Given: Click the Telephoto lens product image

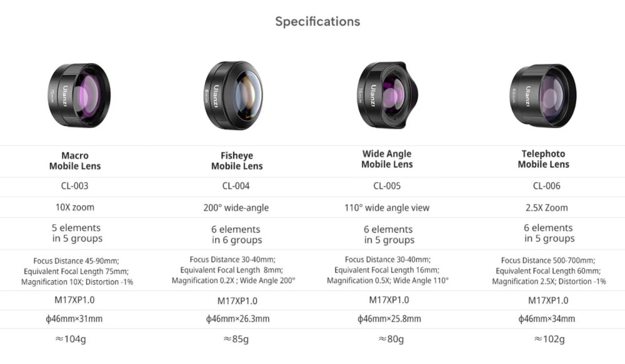Looking at the screenshot, I should [543, 96].
